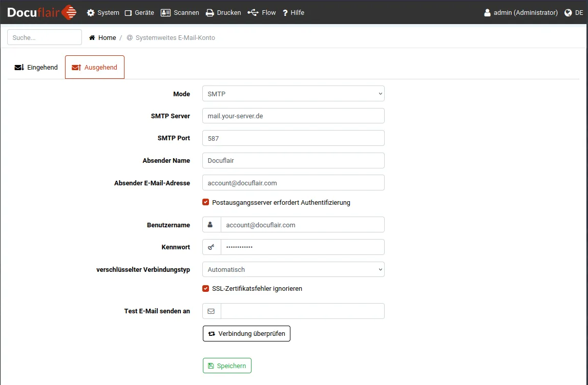Open the Flow menu
Viewport: 588px width, 385px height.
coord(262,13)
